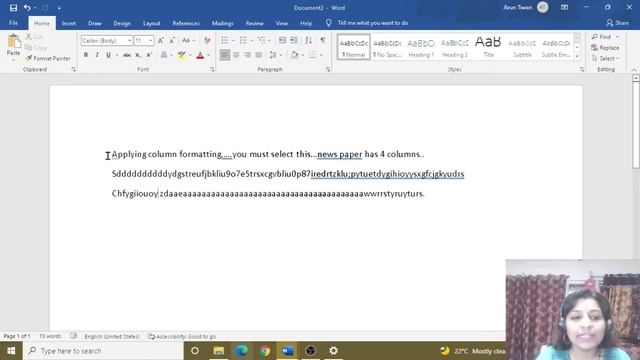Click the Share button
This screenshot has width=640, height=360.
tap(618, 23)
